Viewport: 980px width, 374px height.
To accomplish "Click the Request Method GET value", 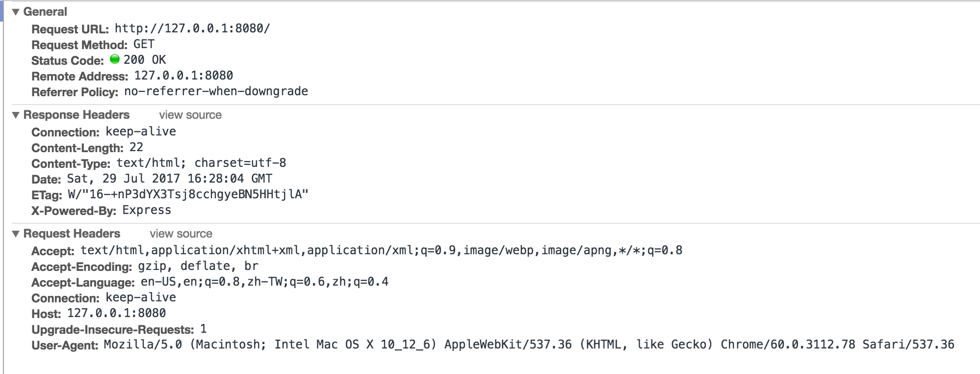I will point(144,44).
